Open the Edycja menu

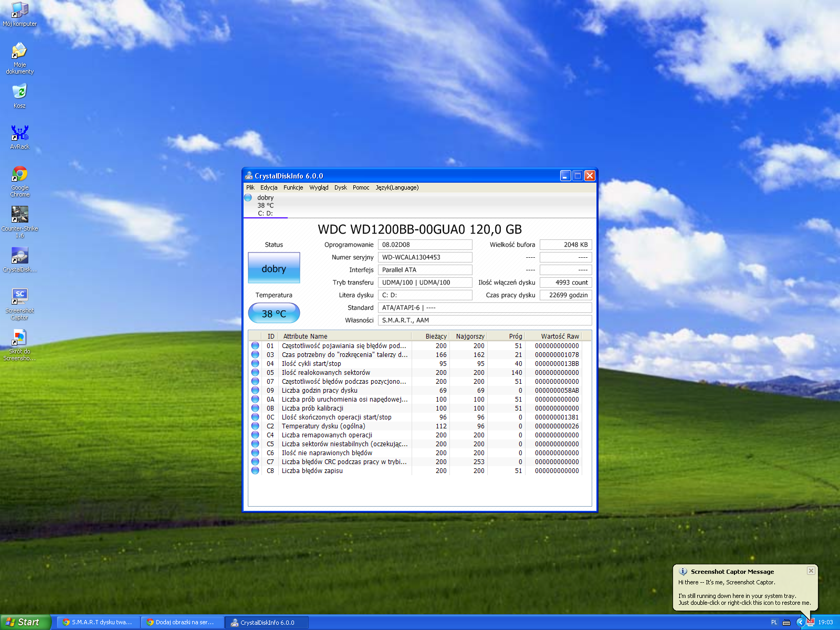pos(269,187)
